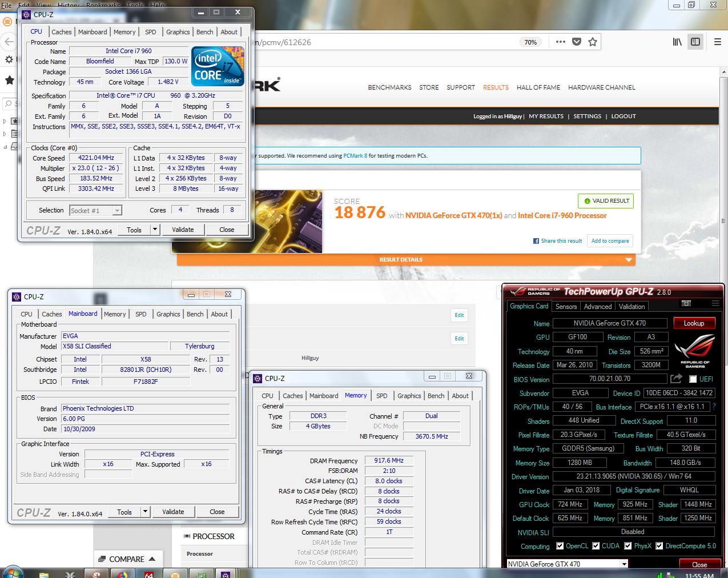Click Close button in Mainboard CPU-Z window

(x=217, y=512)
